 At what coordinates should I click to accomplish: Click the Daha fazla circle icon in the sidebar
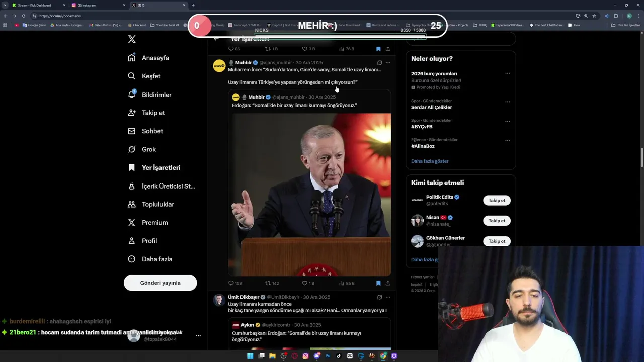tap(132, 259)
